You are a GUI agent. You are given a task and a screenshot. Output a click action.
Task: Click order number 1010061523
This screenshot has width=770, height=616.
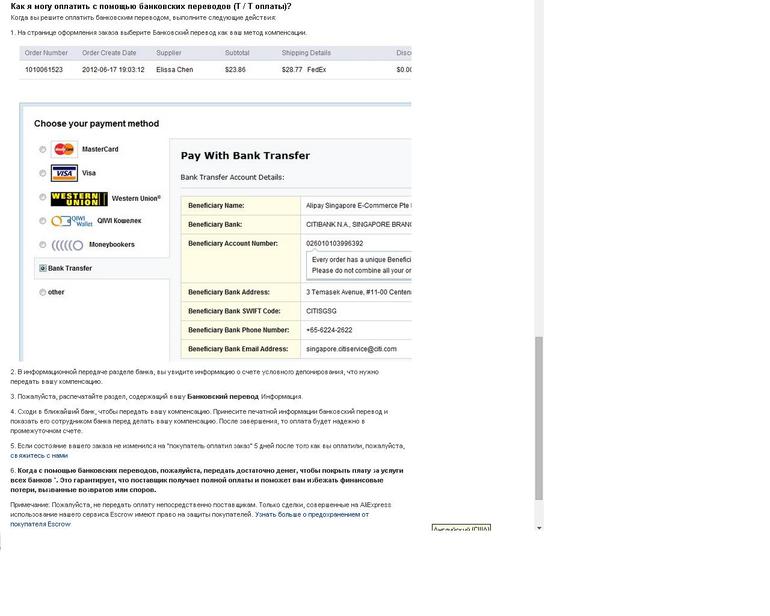point(44,70)
